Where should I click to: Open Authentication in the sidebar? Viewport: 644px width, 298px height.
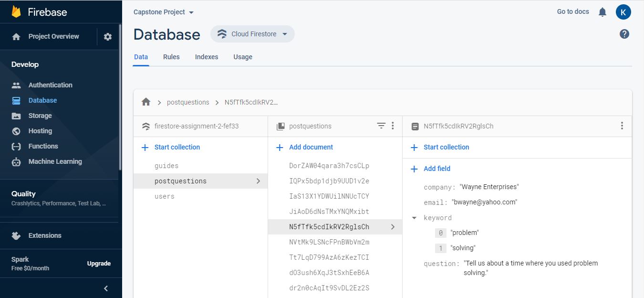point(51,85)
